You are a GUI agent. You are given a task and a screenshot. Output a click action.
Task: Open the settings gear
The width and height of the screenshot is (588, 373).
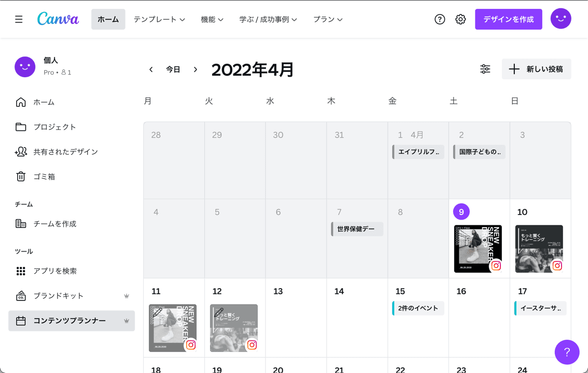(x=460, y=19)
